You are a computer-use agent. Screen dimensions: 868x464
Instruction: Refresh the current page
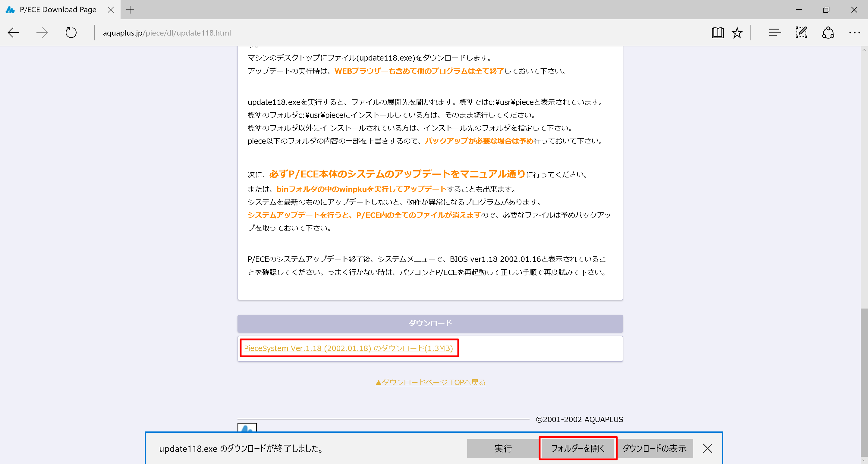(x=71, y=33)
